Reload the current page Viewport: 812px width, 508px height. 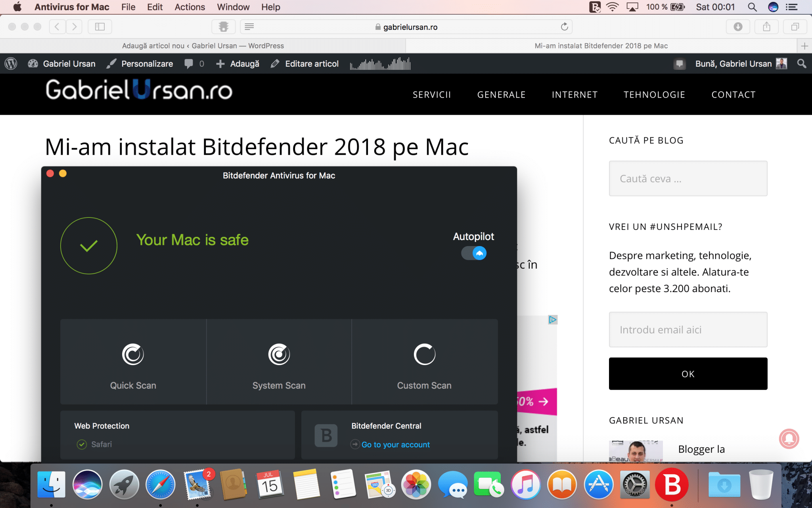[565, 27]
